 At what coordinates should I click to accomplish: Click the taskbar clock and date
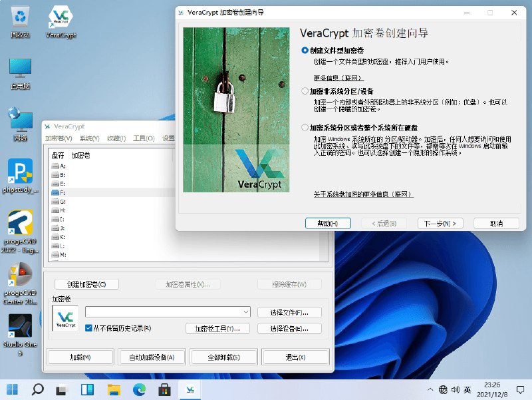click(492, 389)
